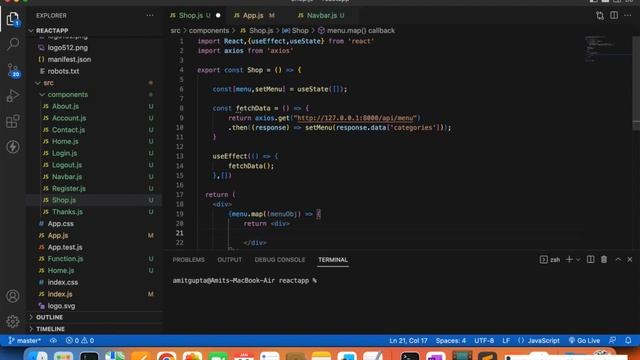Open the Search view icon
This screenshot has height=360, width=640.
13,44
